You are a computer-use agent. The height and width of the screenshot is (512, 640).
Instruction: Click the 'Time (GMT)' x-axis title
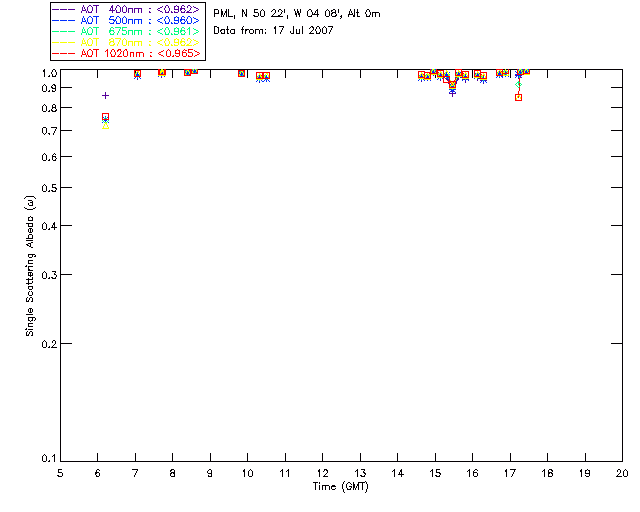click(x=341, y=487)
